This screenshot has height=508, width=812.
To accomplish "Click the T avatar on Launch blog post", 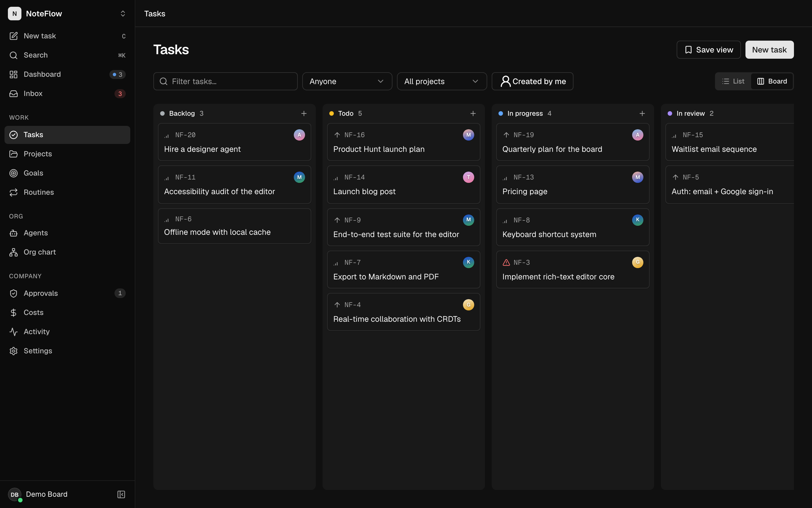I will coord(468,177).
